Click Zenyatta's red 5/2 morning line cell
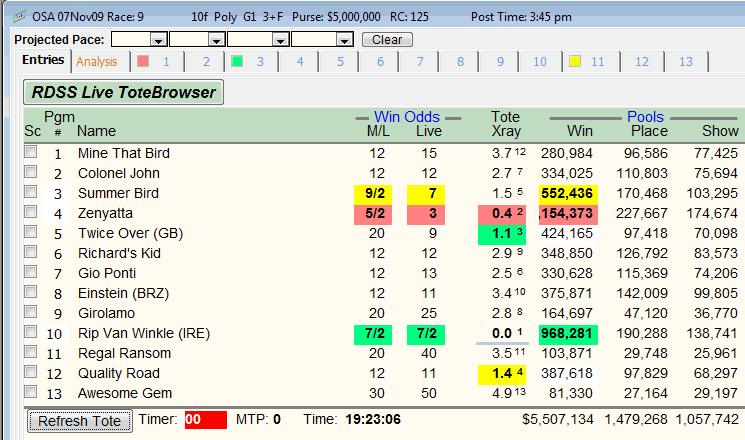 click(373, 214)
